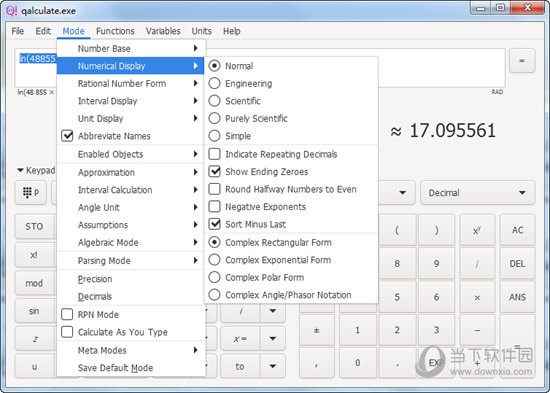Expand Rational Number Form submenu

pos(130,84)
